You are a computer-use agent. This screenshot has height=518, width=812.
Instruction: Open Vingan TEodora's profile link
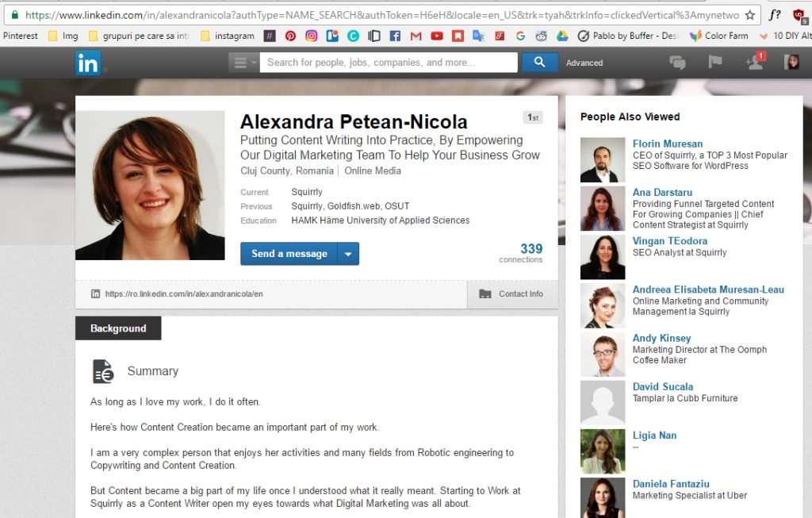coord(669,241)
